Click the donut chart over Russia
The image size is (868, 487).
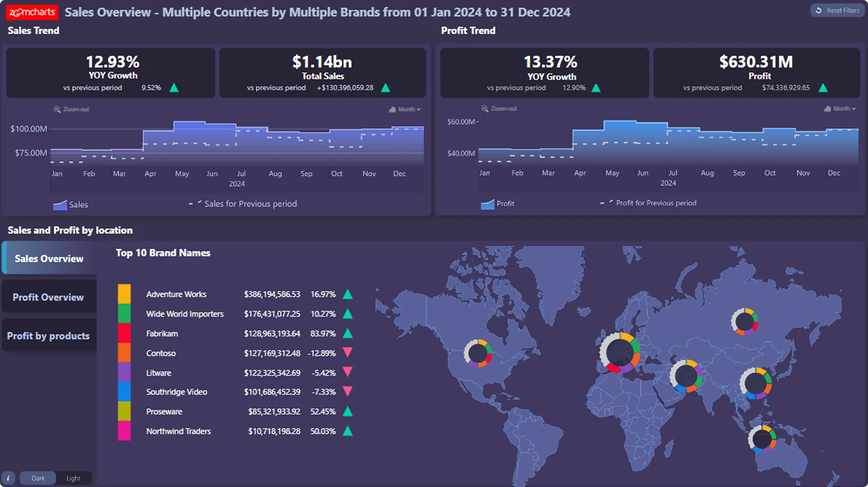pos(745,321)
